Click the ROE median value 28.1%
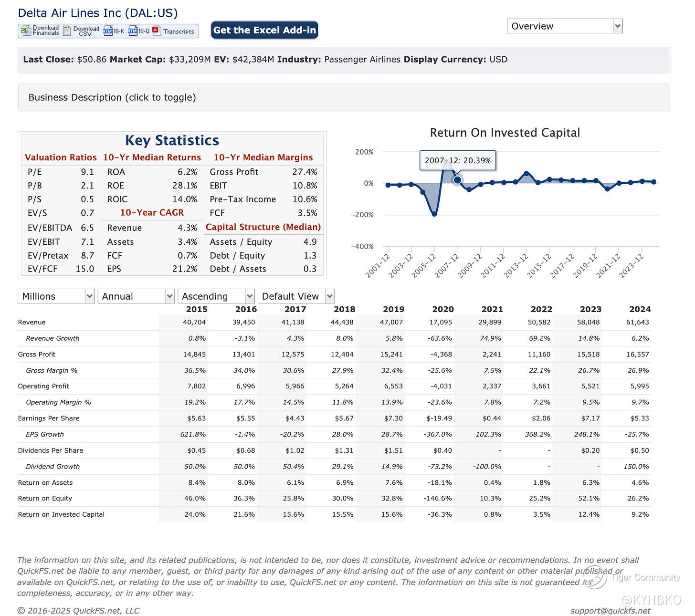This screenshot has height=616, width=695. tap(185, 186)
